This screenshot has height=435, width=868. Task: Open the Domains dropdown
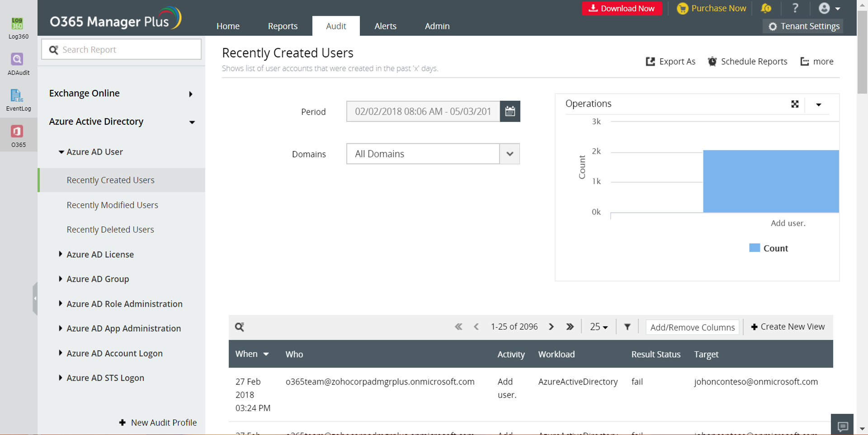click(433, 154)
